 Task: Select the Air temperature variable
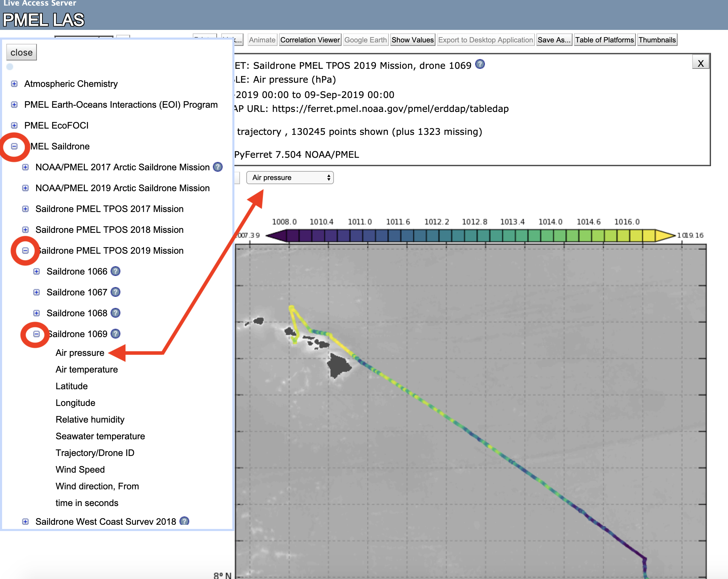(87, 369)
